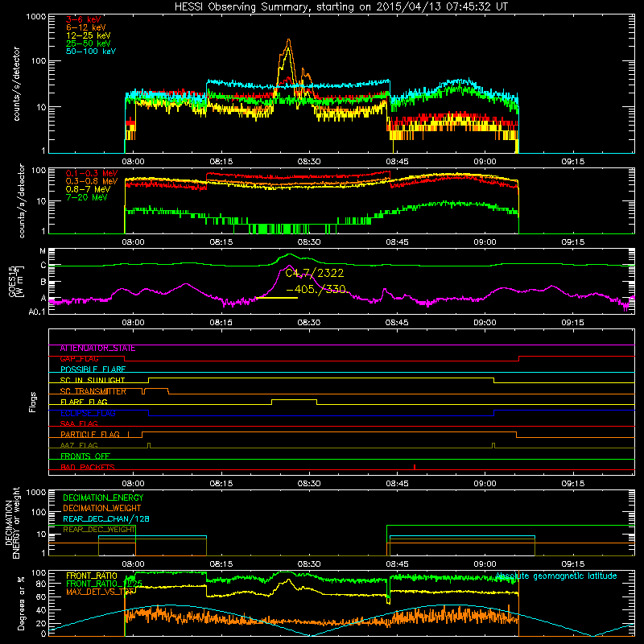Click the red 3-6 keV legend label
The width and height of the screenshot is (644, 644).
tap(84, 19)
